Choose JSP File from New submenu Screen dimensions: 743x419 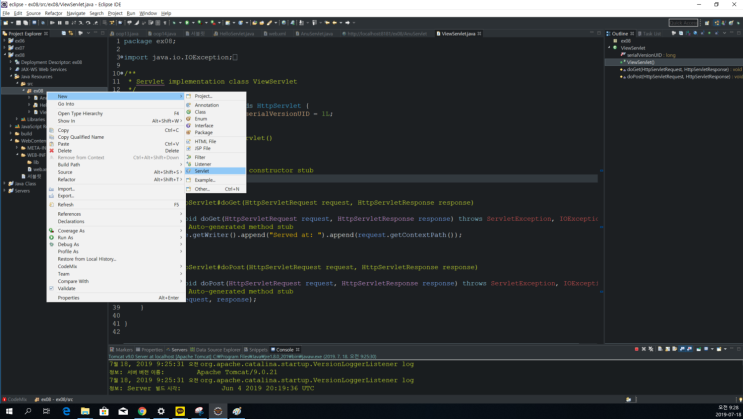[202, 148]
